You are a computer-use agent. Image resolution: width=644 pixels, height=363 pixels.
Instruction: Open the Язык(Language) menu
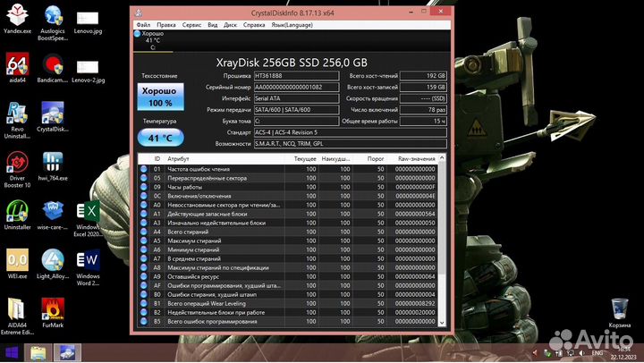point(292,25)
